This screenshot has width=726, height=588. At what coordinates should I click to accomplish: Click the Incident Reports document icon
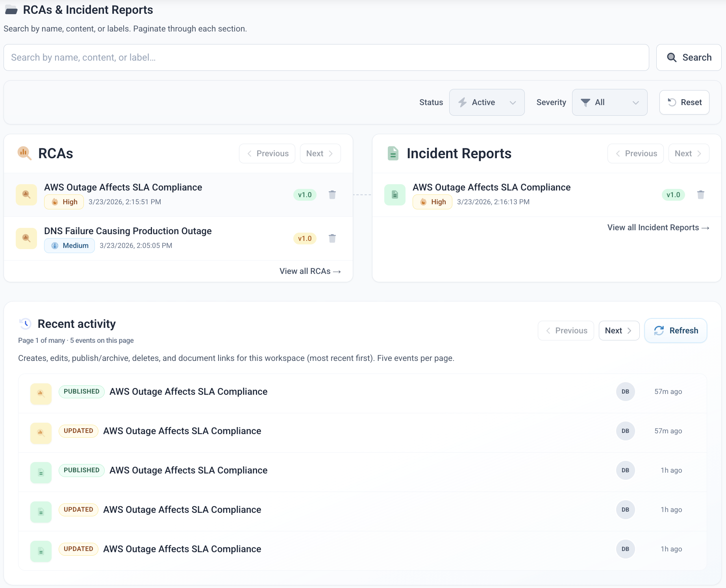[x=393, y=153]
